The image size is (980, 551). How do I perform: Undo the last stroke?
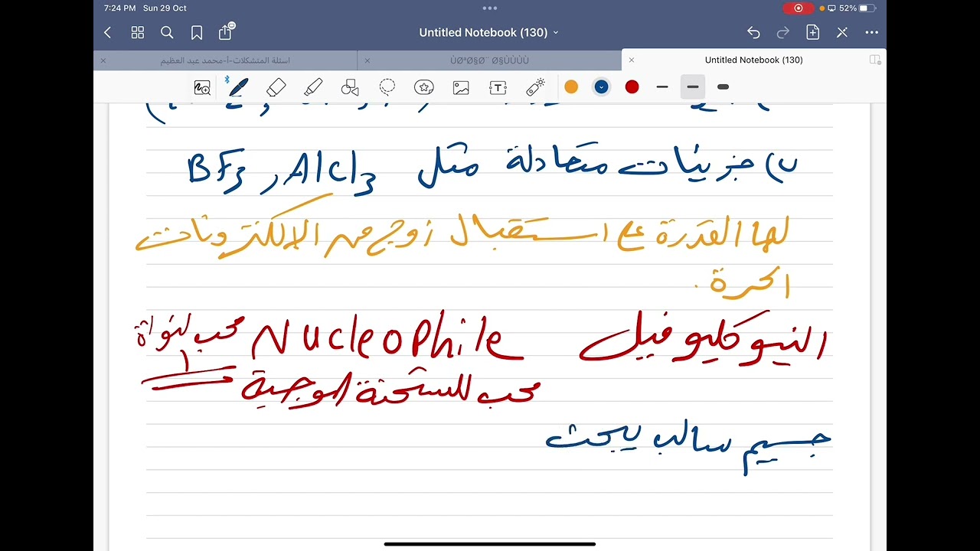[x=753, y=32]
